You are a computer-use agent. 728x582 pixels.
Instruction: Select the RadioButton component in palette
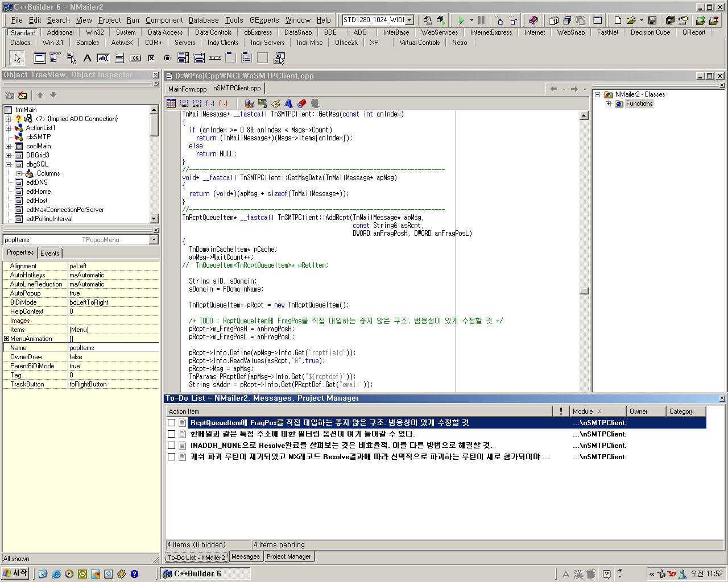click(x=167, y=58)
